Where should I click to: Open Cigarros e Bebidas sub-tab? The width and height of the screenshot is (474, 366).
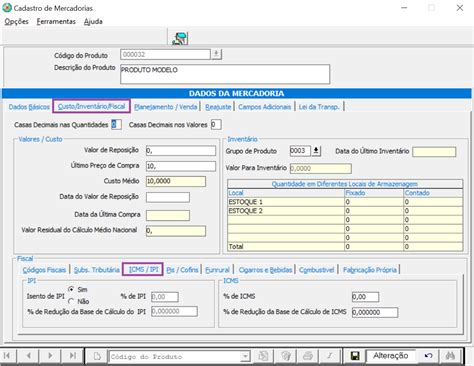click(x=265, y=270)
